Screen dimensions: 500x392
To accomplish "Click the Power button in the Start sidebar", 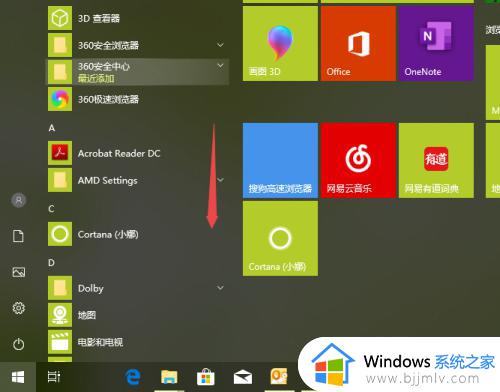I will [x=18, y=344].
